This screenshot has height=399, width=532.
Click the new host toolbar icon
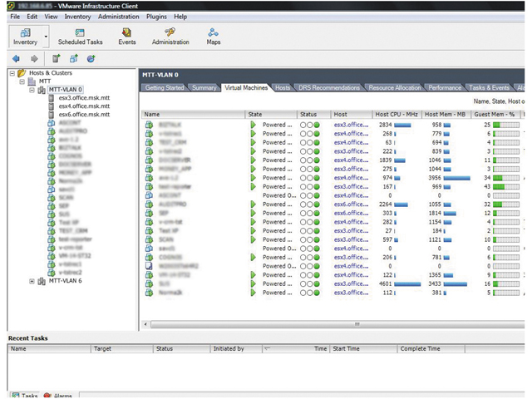[x=56, y=59]
